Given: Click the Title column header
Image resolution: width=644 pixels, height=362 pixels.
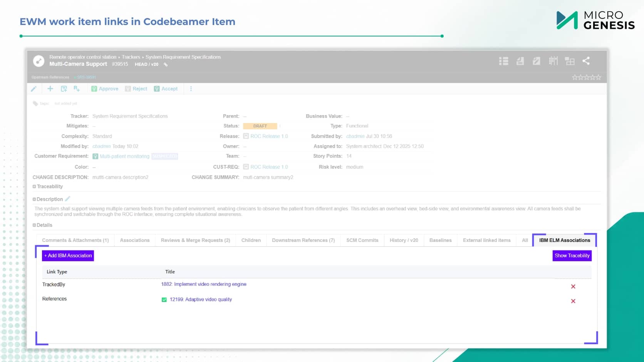Looking at the screenshot, I should coord(170,272).
